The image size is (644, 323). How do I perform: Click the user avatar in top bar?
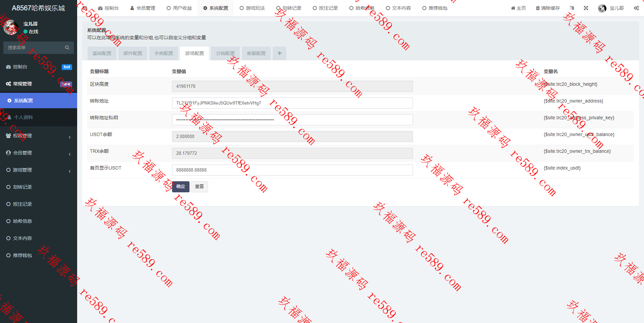602,8
